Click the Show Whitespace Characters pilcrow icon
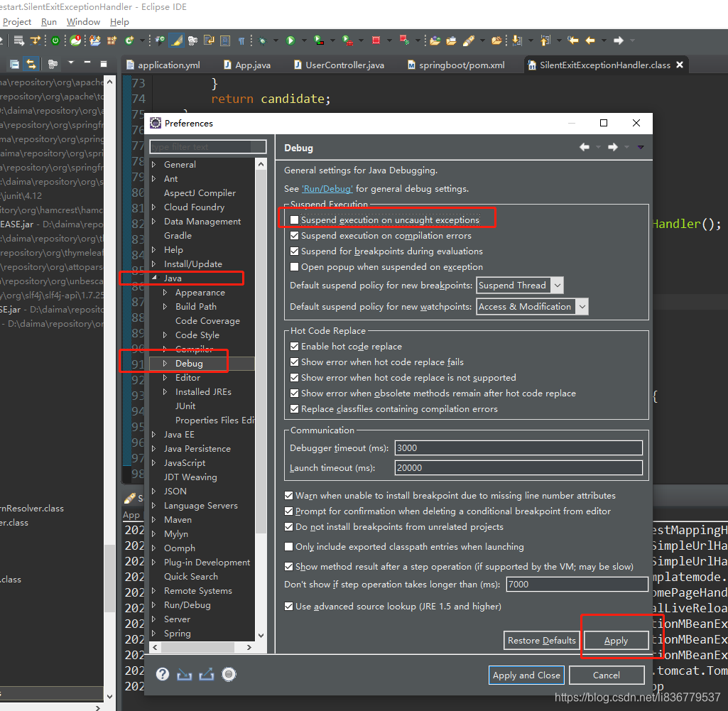Image resolution: width=728 pixels, height=711 pixels. point(241,41)
